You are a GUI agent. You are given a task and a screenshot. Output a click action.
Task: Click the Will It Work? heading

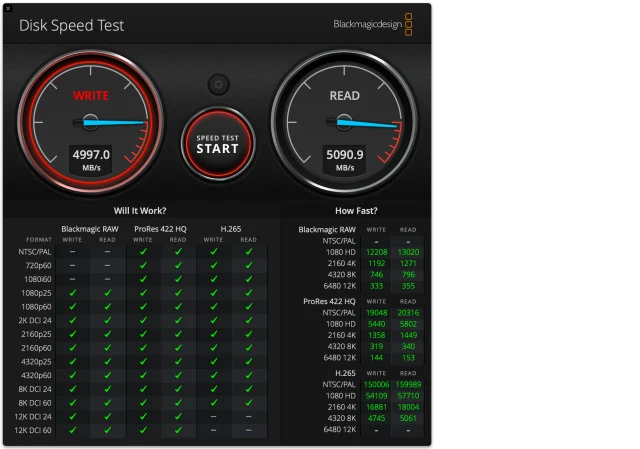140,211
